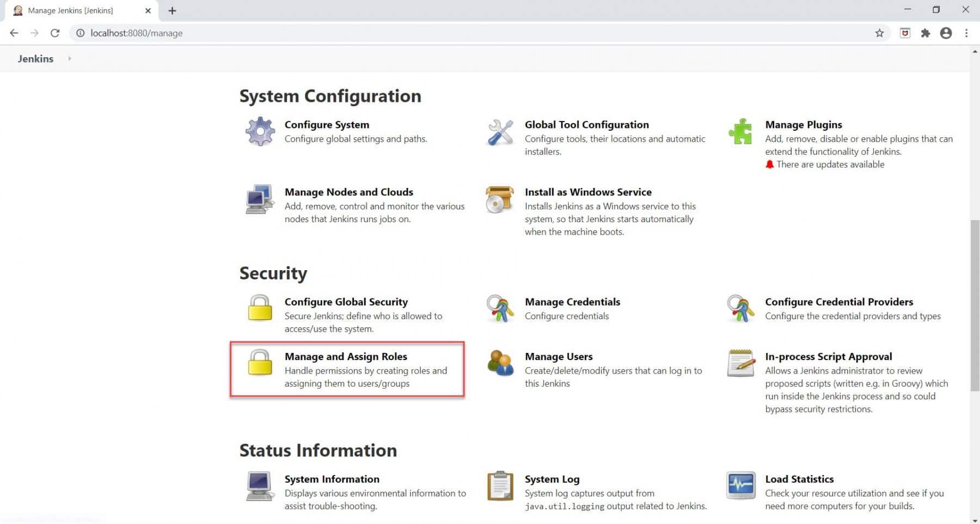Expand the Jenkins breadcrumb chevron
Image resolution: width=980 pixels, height=524 pixels.
70,58
